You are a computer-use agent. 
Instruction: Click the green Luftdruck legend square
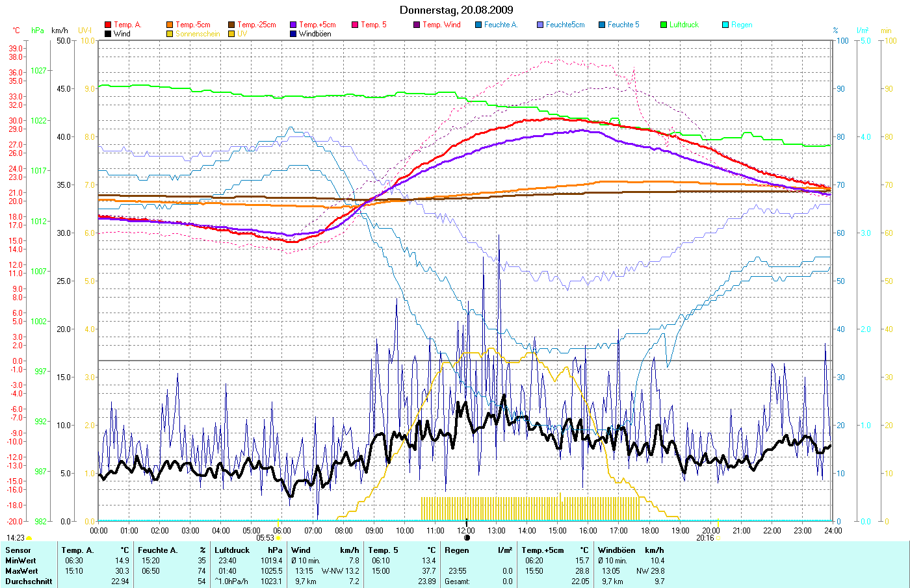[664, 25]
